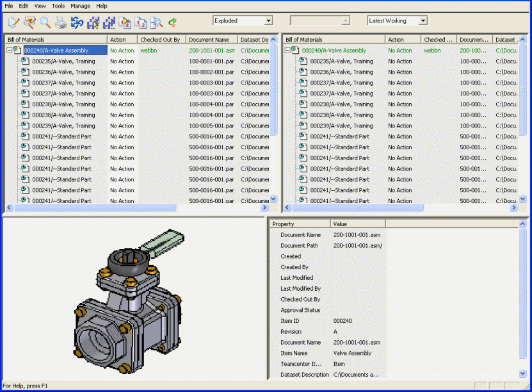Open the Tools menu
Screen dimensions: 532x392
(x=58, y=6)
